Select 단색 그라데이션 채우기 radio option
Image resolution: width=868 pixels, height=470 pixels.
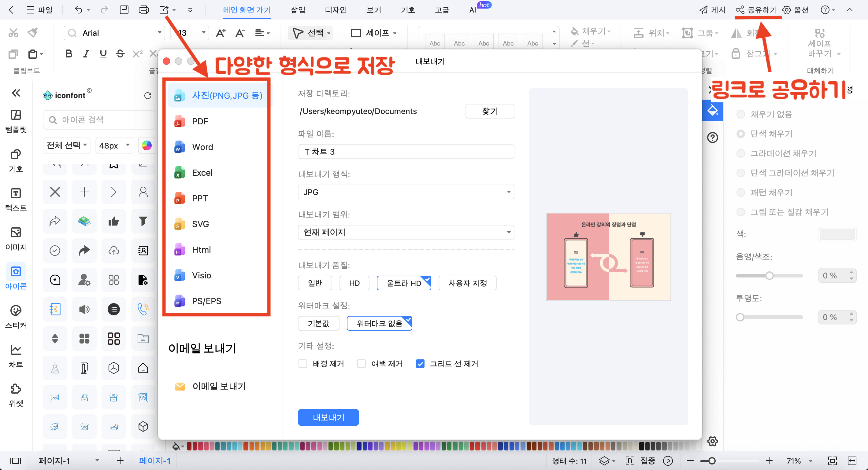click(740, 173)
